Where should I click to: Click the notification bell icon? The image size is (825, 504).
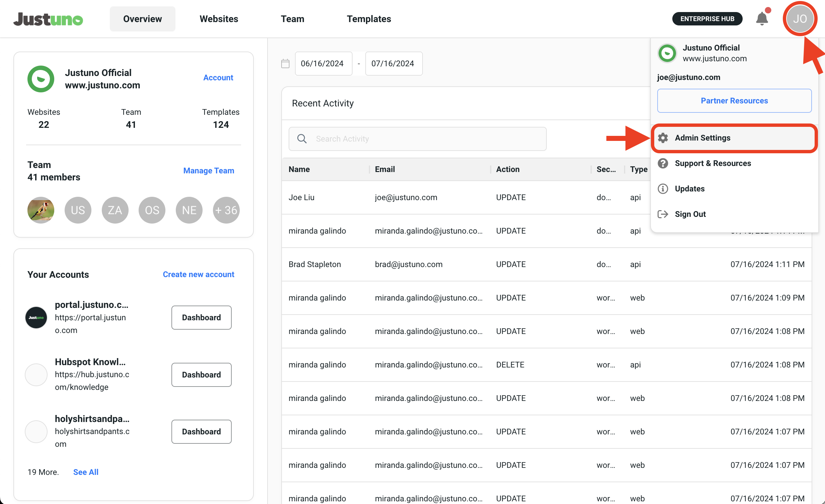point(762,19)
